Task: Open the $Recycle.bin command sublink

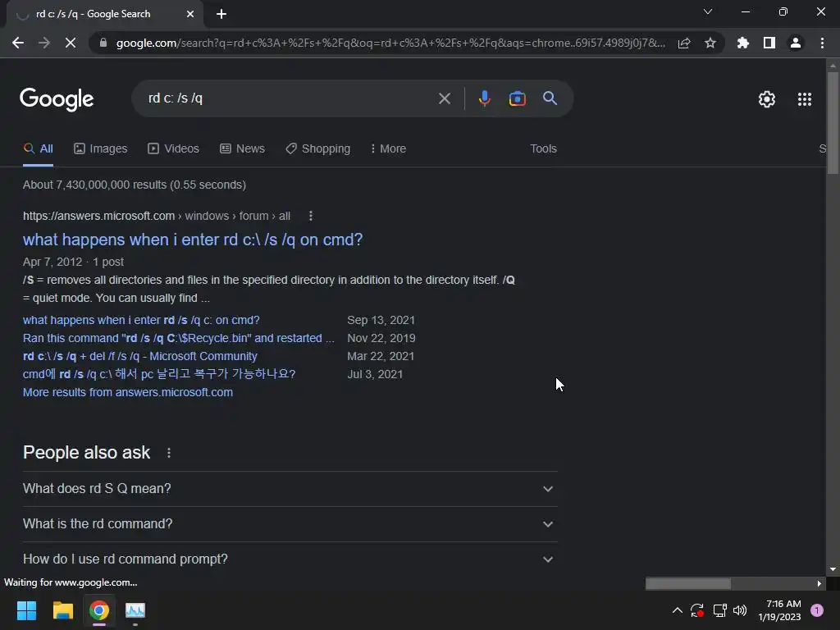Action: [178, 339]
